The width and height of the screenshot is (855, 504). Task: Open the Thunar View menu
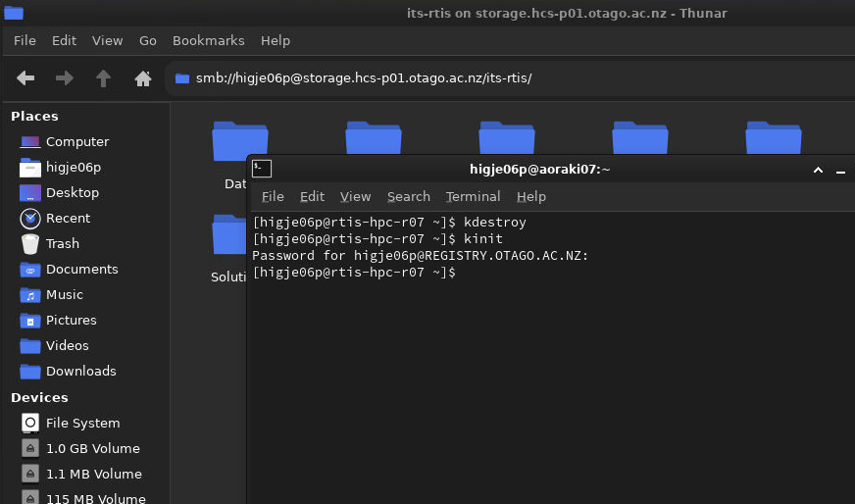tap(107, 41)
